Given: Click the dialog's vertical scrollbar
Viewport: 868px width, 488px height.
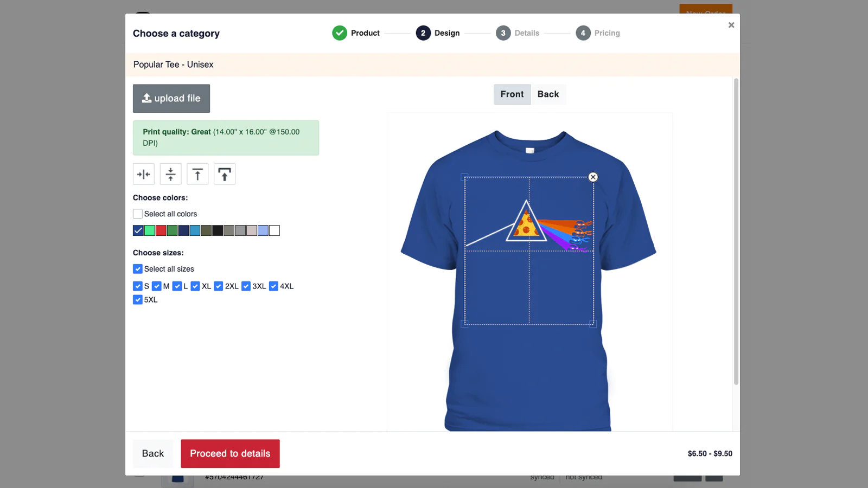Looking at the screenshot, I should (736, 232).
